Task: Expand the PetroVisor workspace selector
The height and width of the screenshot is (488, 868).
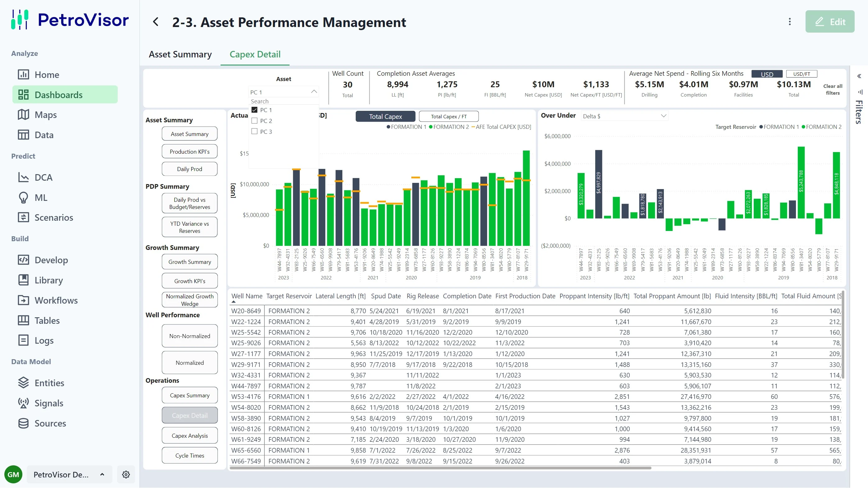Action: (x=69, y=475)
